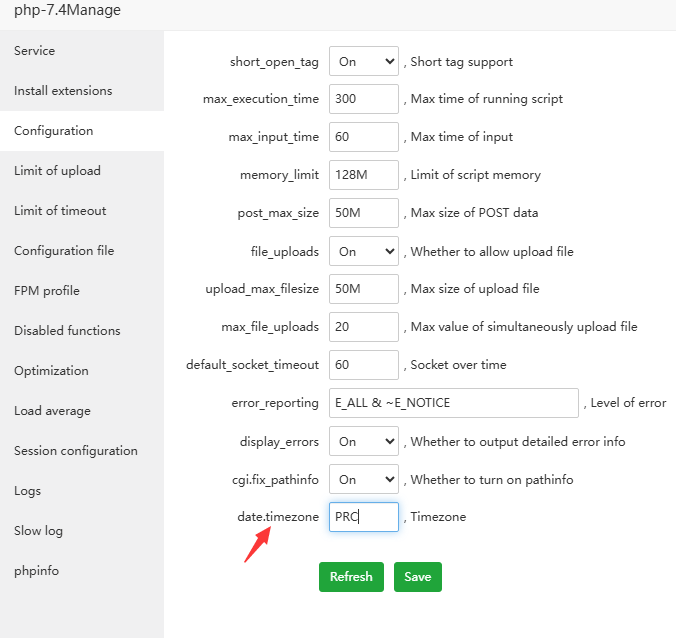This screenshot has height=638, width=676.
Task: Open the Service menu item
Action: coord(35,51)
